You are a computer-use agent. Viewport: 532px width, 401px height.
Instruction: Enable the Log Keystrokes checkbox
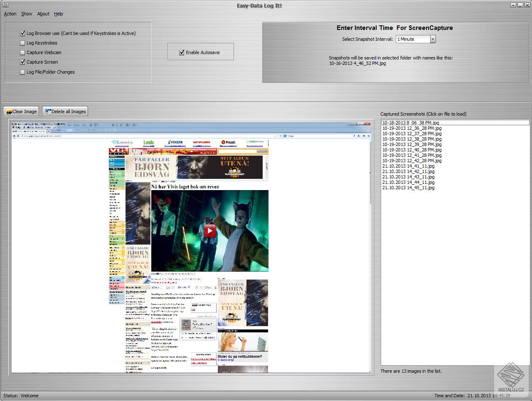(22, 43)
